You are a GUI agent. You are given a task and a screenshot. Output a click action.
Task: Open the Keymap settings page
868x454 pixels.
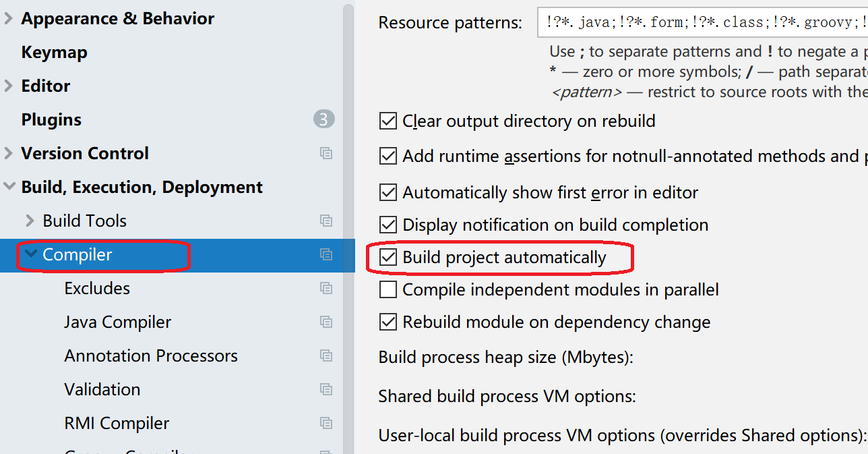54,52
